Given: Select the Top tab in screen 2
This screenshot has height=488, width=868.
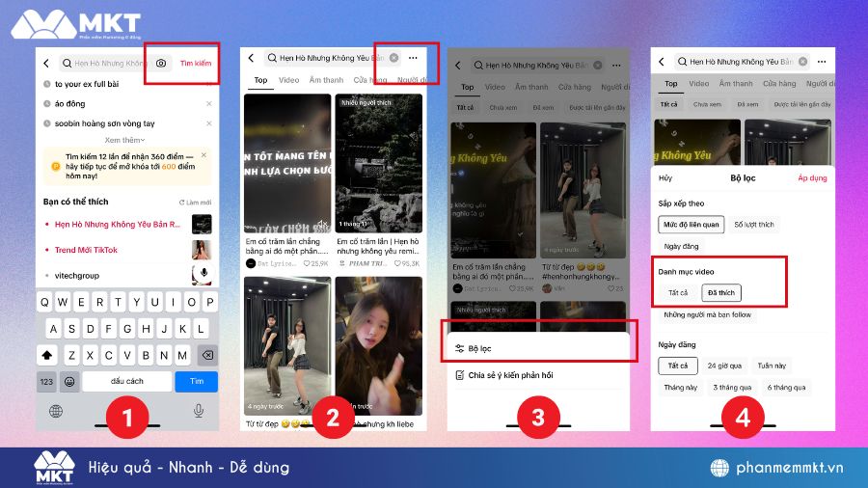Looking at the screenshot, I should 260,80.
